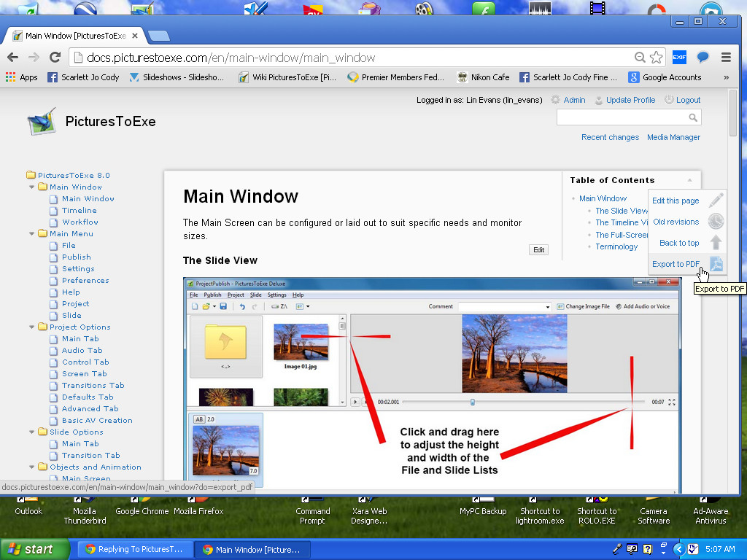The image size is (747, 560).
Task: Switch to the Replying To PicturesT... taskbar window
Action: (x=136, y=550)
